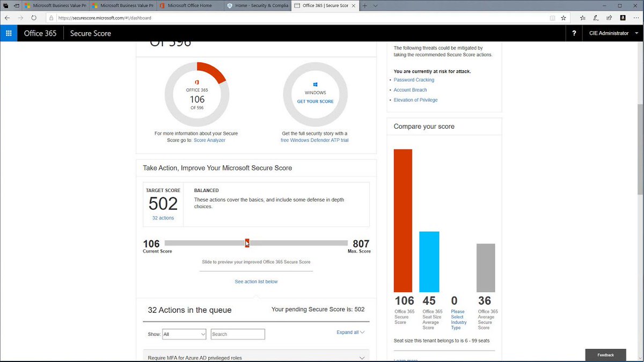Click the 807 Max. Score value
Screen dimensions: 644x362
coord(361,244)
